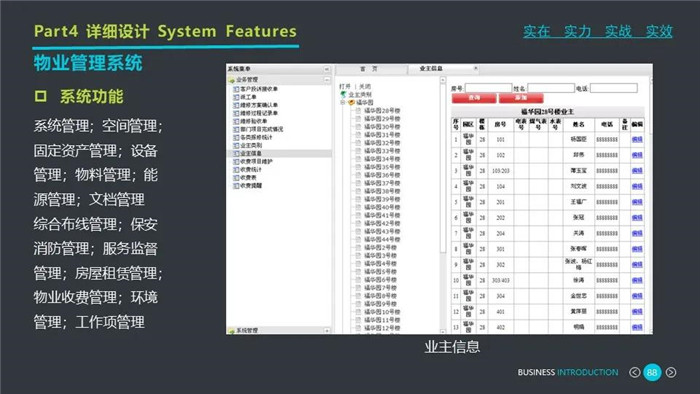700x394 pixels.
Task: Click the 业务管理 folder icon
Action: pyautogui.click(x=231, y=80)
